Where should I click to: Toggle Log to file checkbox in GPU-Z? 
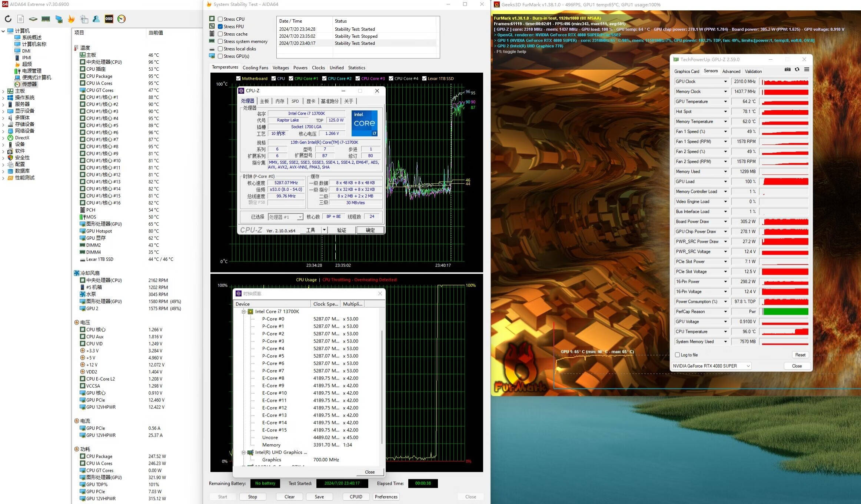click(677, 355)
